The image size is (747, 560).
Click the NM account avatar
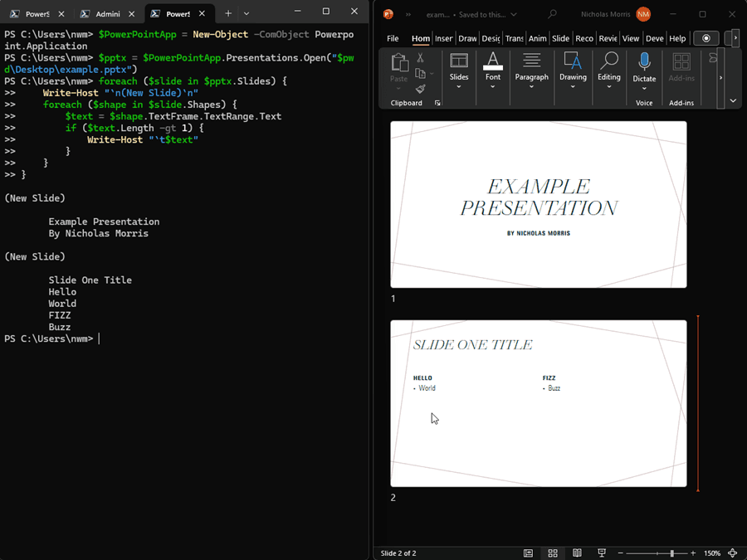[643, 14]
